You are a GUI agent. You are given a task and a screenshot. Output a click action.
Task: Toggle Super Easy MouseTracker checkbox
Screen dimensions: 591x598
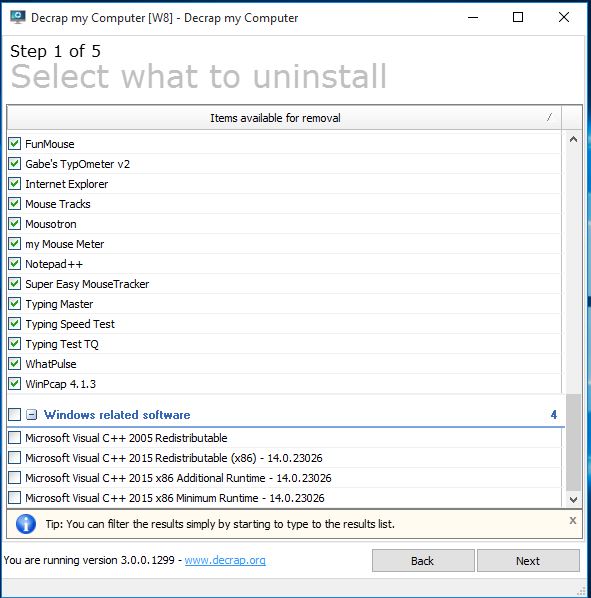(14, 284)
